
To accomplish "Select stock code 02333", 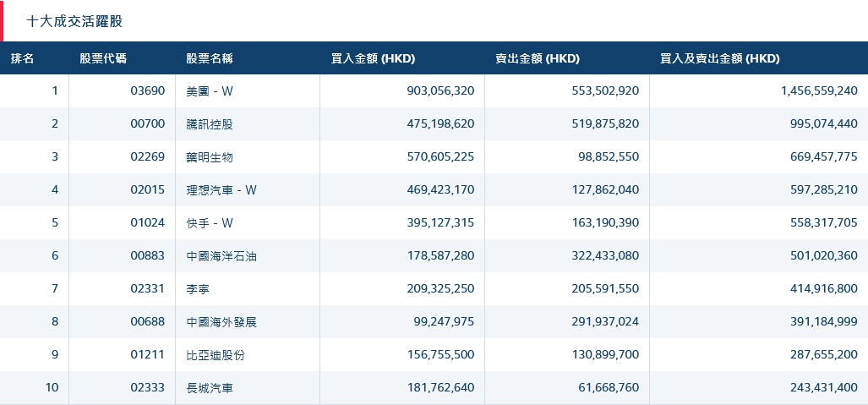I will (148, 388).
